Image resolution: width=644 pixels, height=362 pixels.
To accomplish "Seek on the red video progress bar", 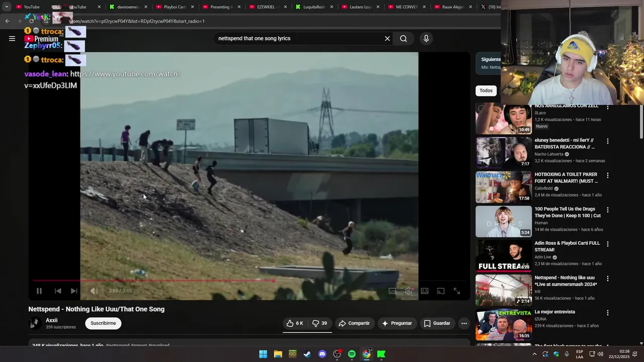I will point(249,281).
